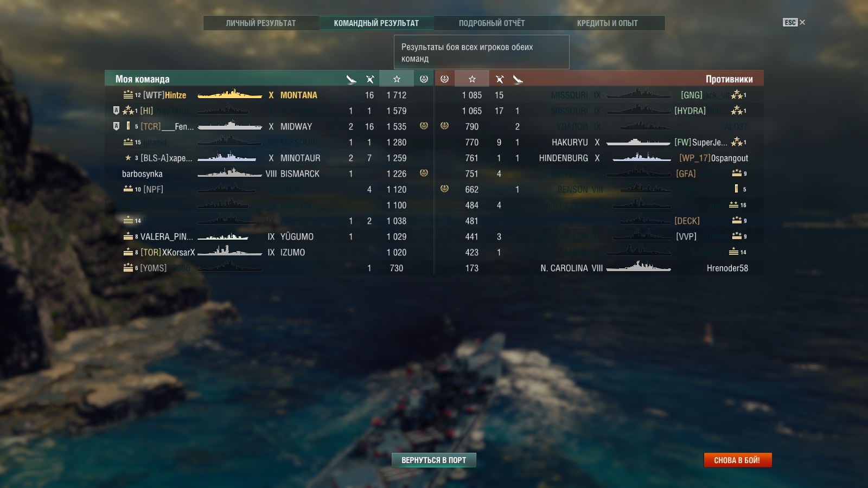
Task: Select enemy player Hrenoder58's N. Carolina row
Action: (599, 268)
